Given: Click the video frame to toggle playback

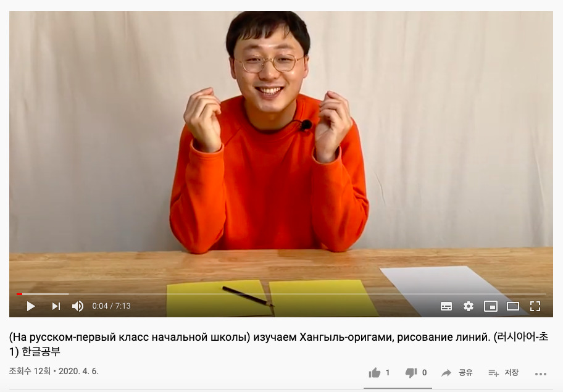Looking at the screenshot, I should click(281, 151).
